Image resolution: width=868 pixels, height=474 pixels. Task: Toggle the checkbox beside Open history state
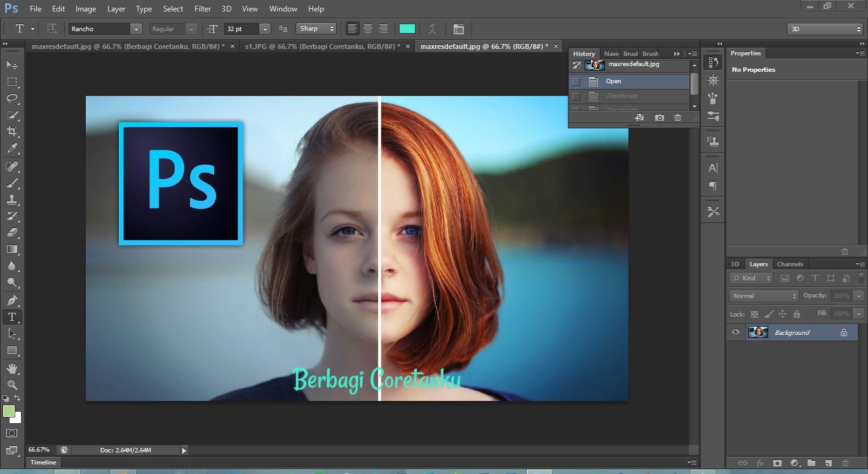tap(576, 81)
